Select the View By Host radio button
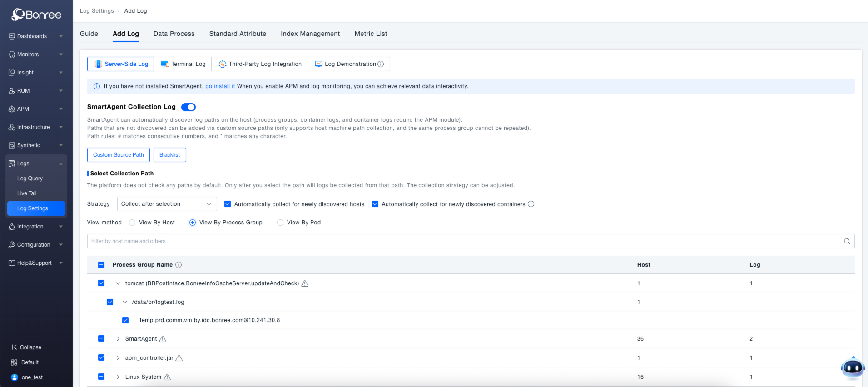Viewport: 868px width, 387px height. [x=132, y=223]
